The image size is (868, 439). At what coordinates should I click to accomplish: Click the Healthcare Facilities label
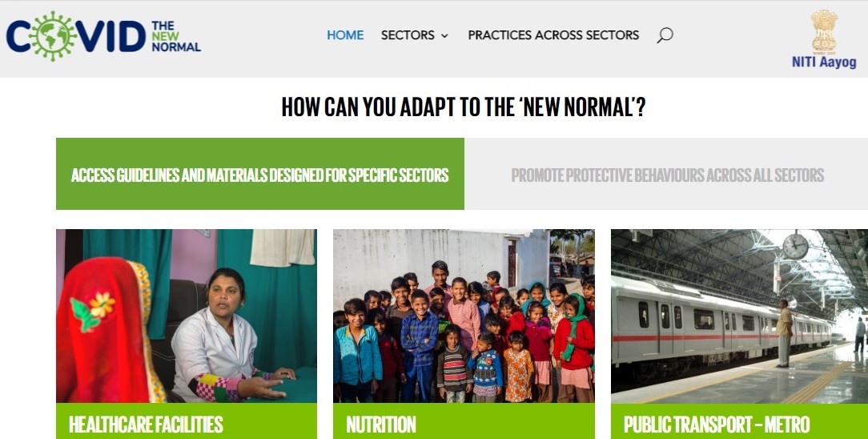pyautogui.click(x=146, y=425)
